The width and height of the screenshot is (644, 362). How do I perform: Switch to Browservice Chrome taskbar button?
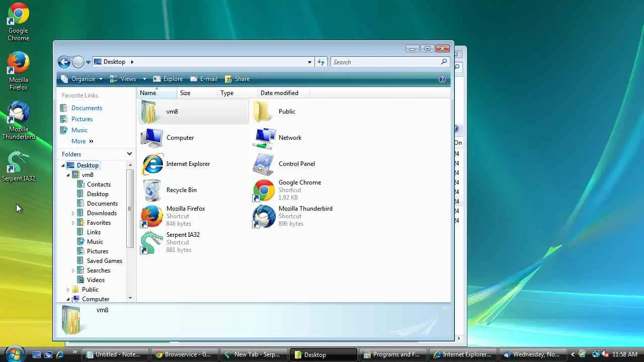[x=184, y=354]
